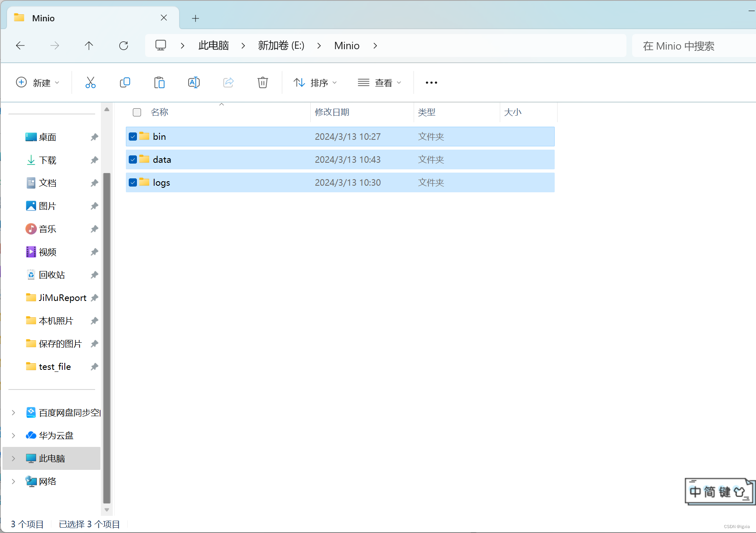Viewport: 756px width, 533px height.
Task: Click the Cut scissors icon
Action: click(91, 82)
